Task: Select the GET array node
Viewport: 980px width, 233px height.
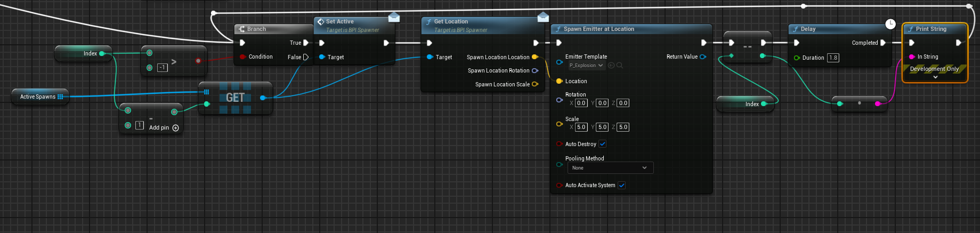Action: tap(235, 98)
